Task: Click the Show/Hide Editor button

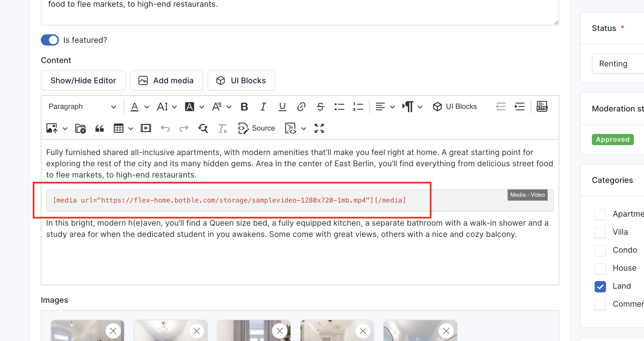Action: click(83, 81)
